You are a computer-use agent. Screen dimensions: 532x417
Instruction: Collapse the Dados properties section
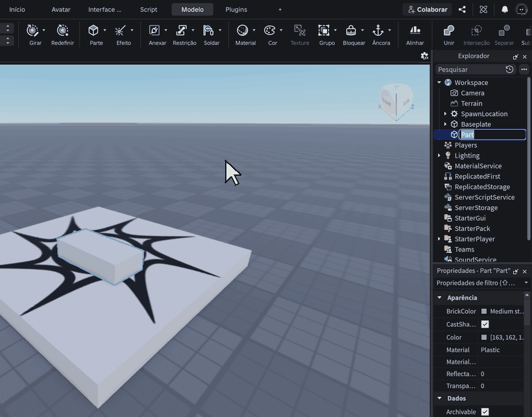[x=440, y=398]
